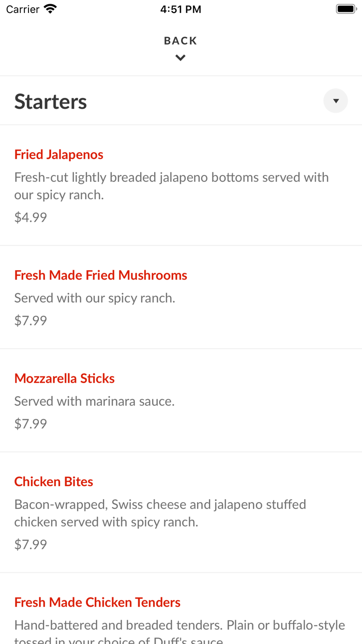Select the Chicken Bites description text
This screenshot has height=644, width=362.
tap(160, 513)
